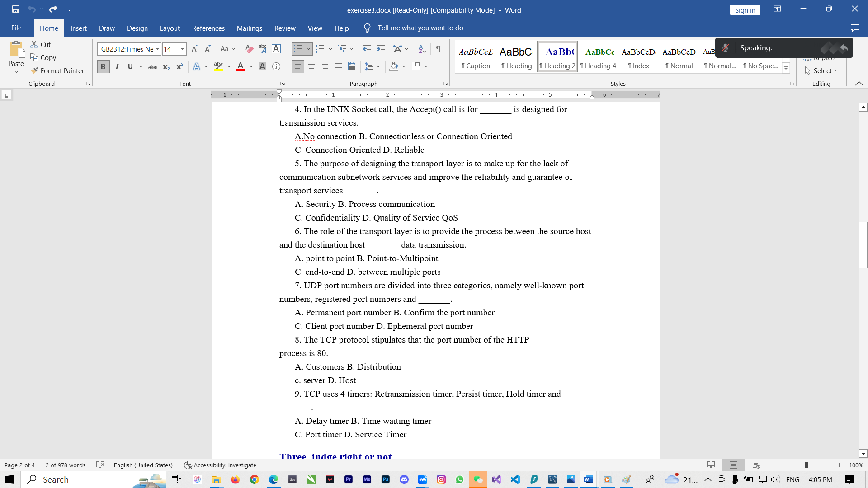Switch to Web Layout view icon
The image size is (868, 488).
756,465
